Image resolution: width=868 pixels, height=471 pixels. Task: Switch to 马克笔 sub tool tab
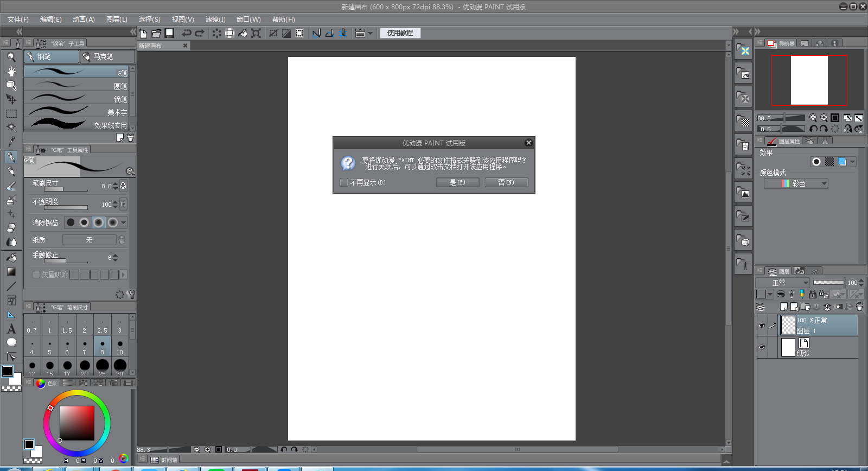tap(107, 56)
